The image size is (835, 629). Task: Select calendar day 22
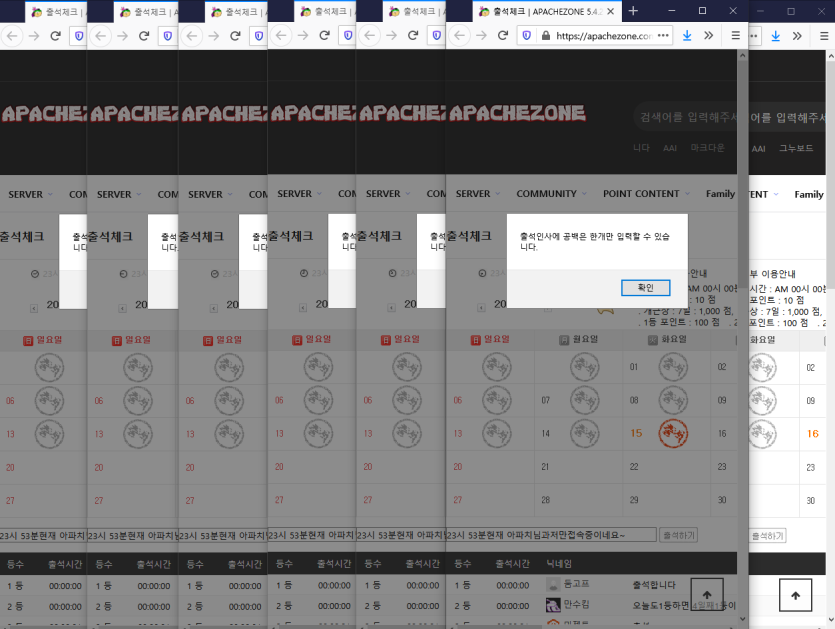tap(634, 467)
